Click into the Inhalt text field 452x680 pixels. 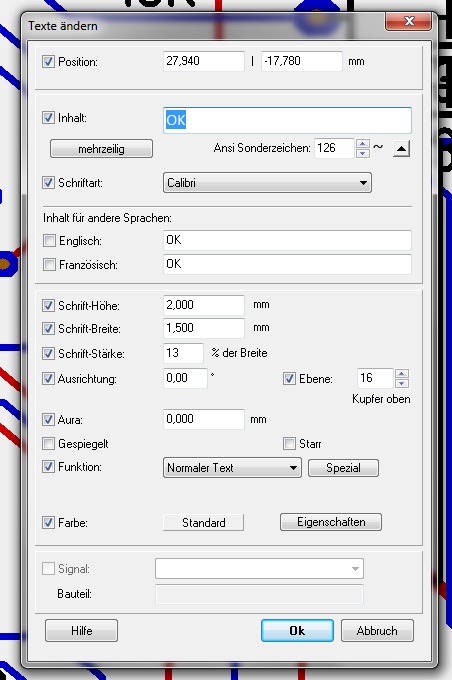(287, 120)
